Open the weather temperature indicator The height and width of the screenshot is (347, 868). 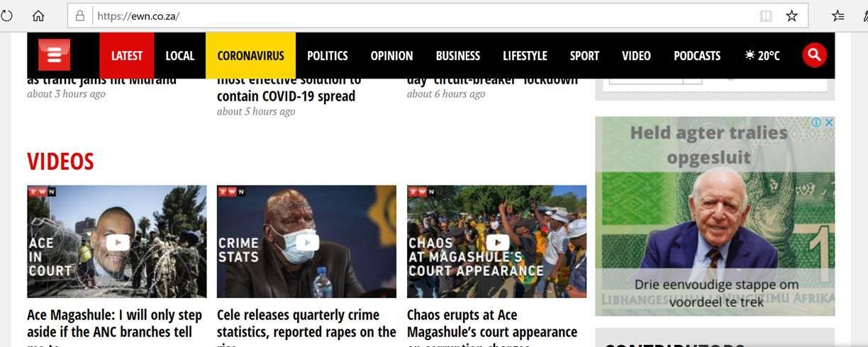click(762, 55)
